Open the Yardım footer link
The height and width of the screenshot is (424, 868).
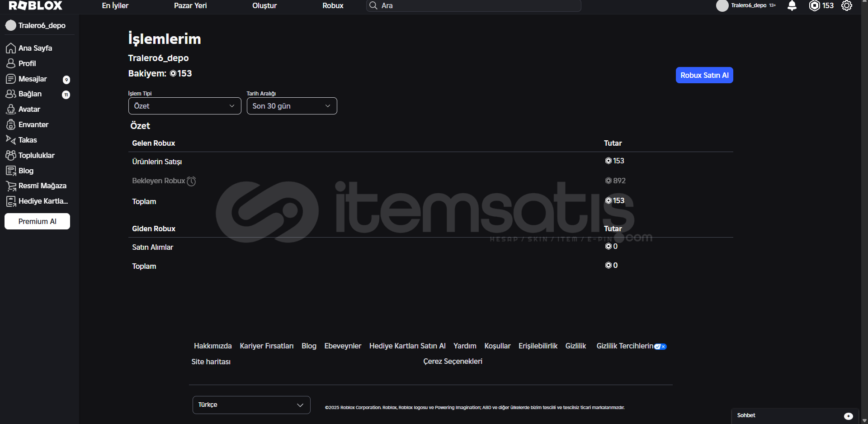click(x=465, y=346)
